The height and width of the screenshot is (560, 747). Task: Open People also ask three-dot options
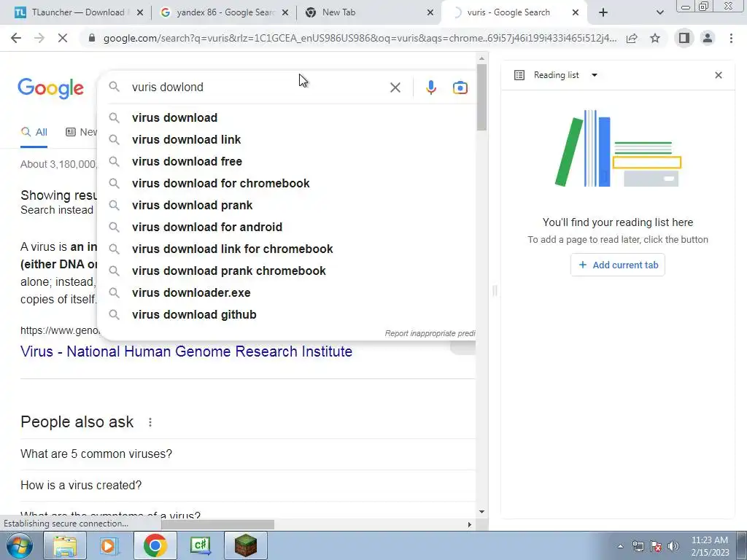click(150, 422)
